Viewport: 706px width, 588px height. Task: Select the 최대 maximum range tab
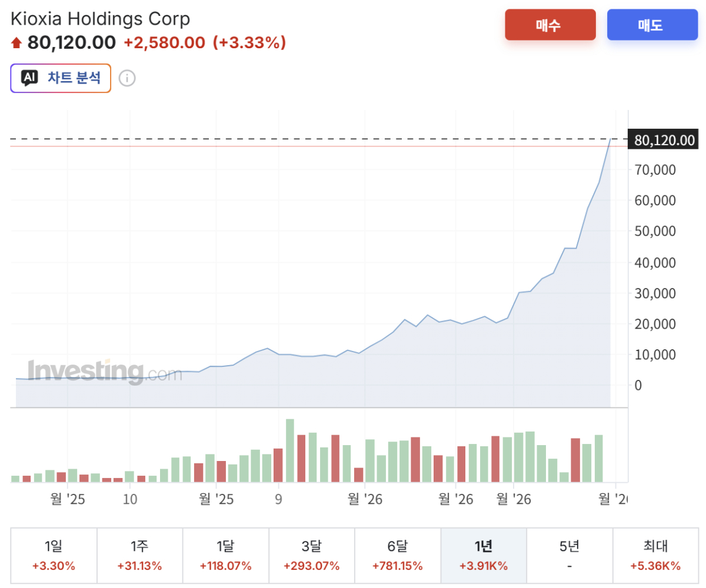[655, 556]
